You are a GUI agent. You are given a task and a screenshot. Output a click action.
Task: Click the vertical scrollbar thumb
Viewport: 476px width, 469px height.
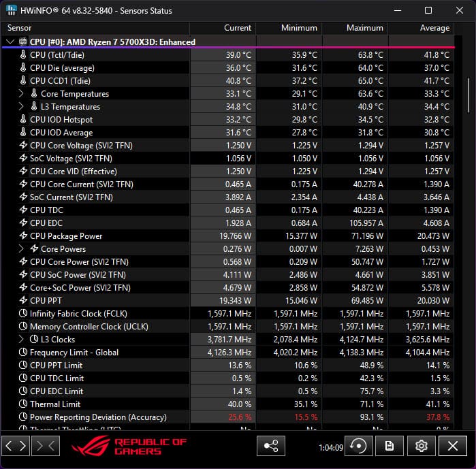(x=469, y=95)
